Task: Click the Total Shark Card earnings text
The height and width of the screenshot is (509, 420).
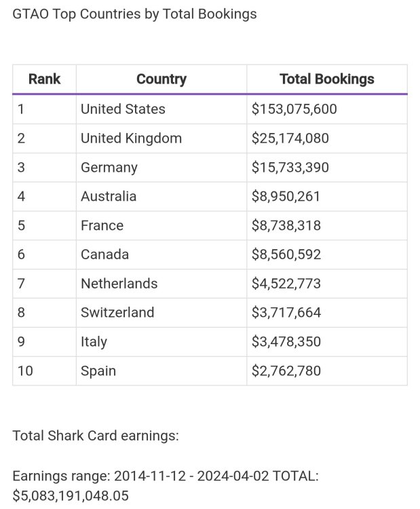Action: 96,436
